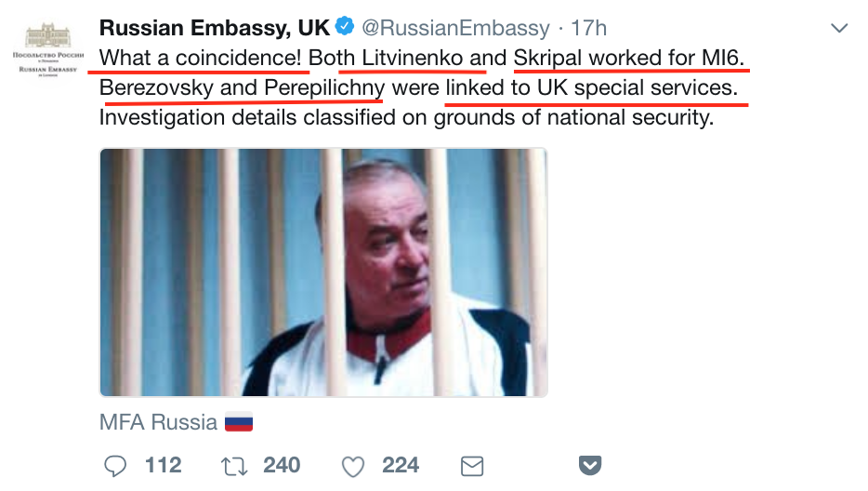Click the "Investigation details classified" sentence
Image resolution: width=868 pixels, height=491 pixels.
(x=405, y=119)
